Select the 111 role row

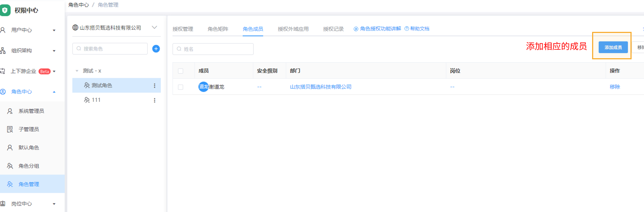pyautogui.click(x=117, y=100)
